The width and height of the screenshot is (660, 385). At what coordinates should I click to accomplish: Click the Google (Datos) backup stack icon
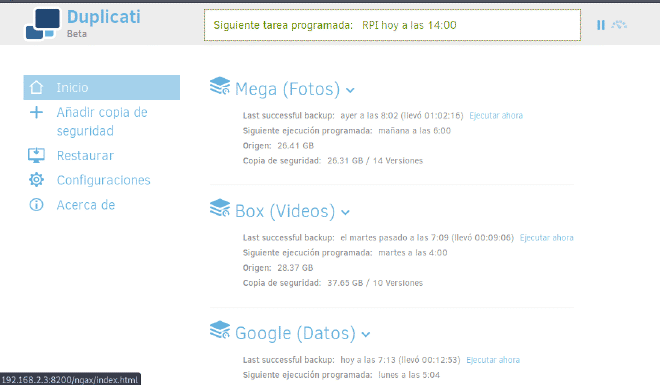pos(220,330)
